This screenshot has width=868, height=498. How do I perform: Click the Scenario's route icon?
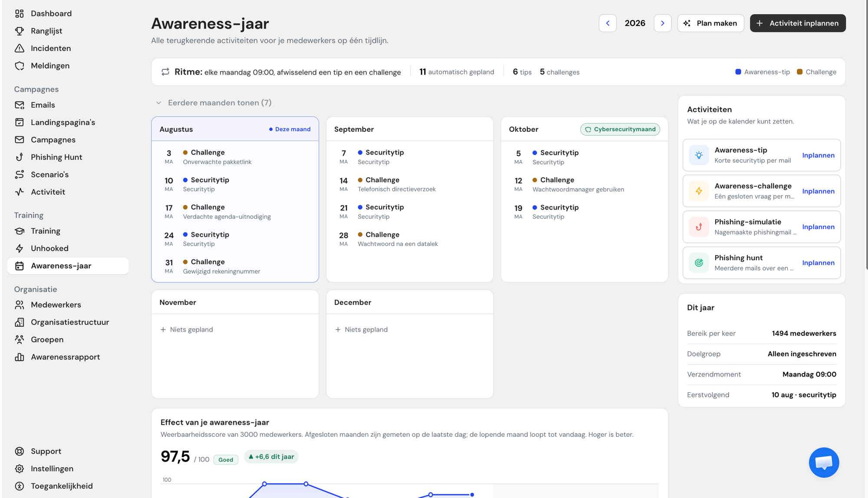(x=20, y=174)
